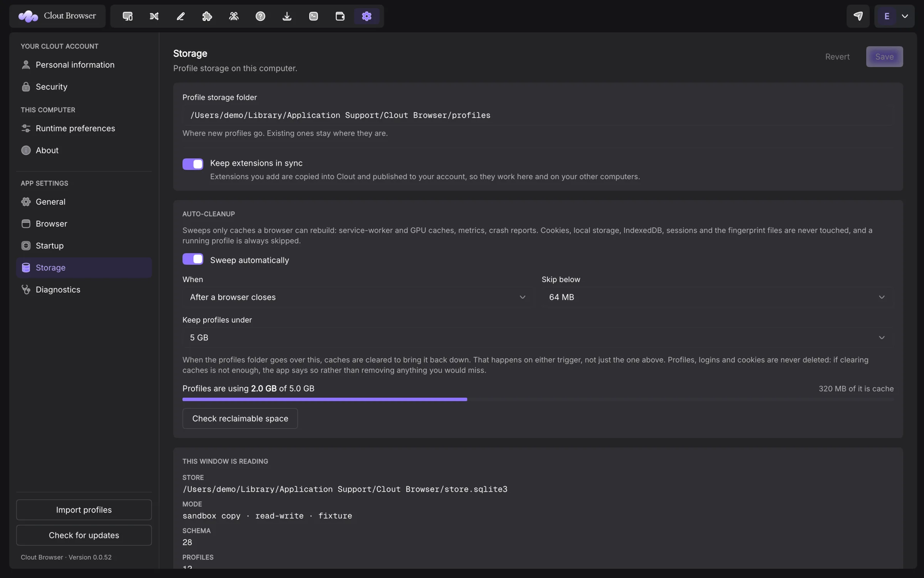Click the profiles storage usage progress bar
This screenshot has width=924, height=578.
(537, 400)
